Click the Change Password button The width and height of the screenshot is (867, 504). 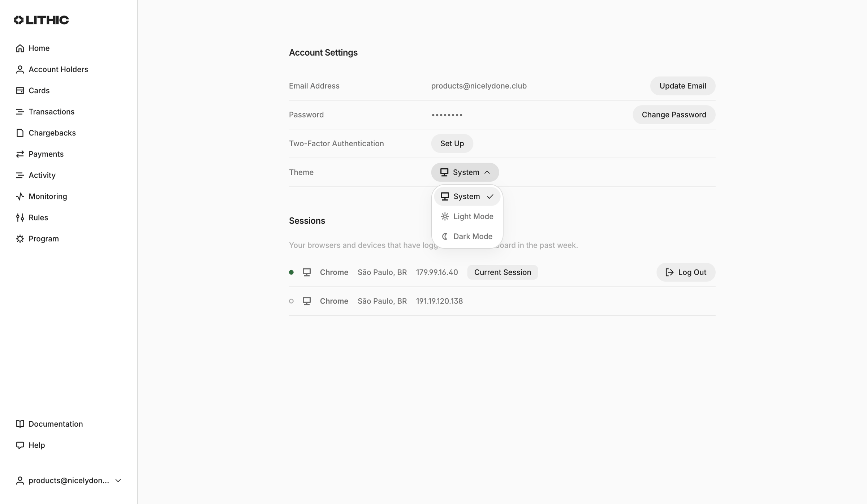coord(674,115)
